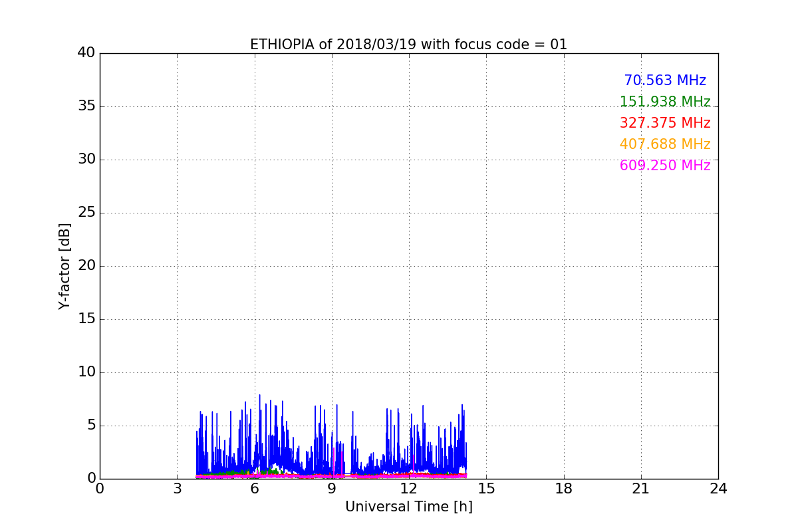Screen dimensions: 798x532
Task: Click x-axis tick label 9
Action: [x=332, y=489]
